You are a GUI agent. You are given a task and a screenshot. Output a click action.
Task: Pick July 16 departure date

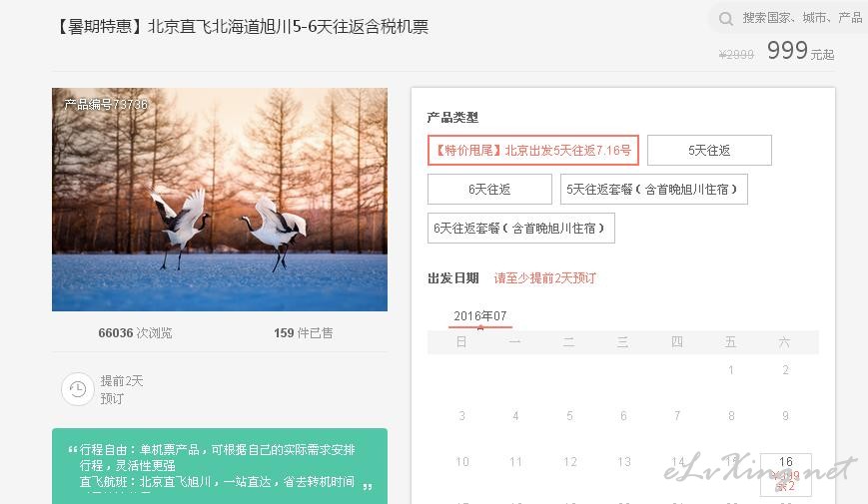(785, 474)
